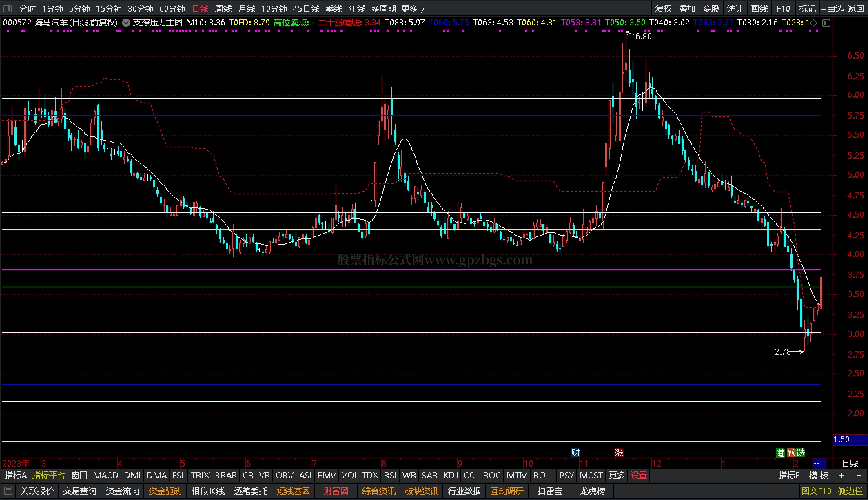Click the blue 财 marker on timeline

coord(576,452)
